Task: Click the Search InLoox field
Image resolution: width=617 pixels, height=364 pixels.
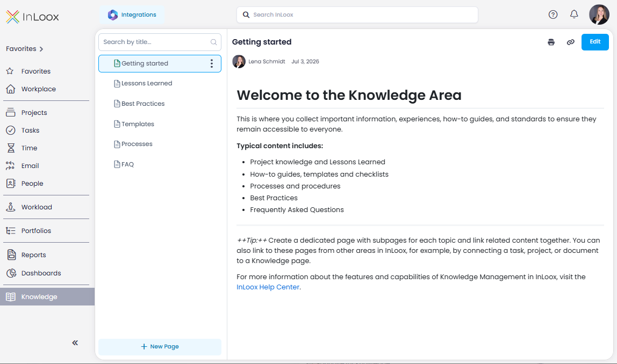Action: point(357,15)
